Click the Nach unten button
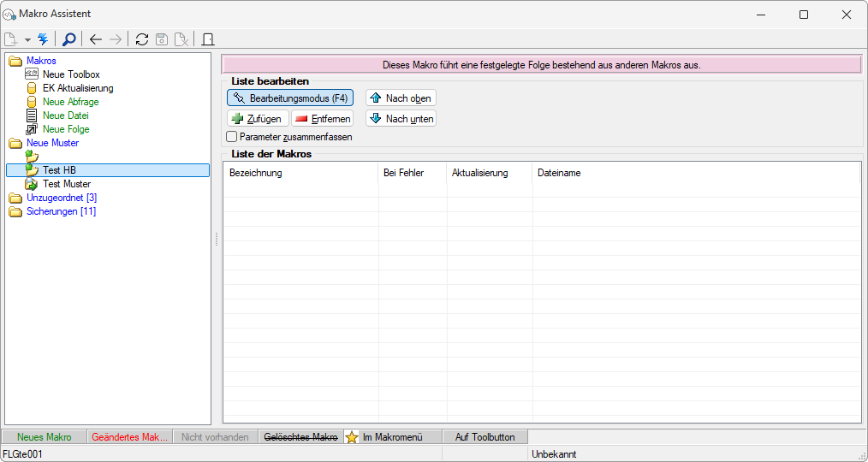868x462 pixels. tap(401, 119)
